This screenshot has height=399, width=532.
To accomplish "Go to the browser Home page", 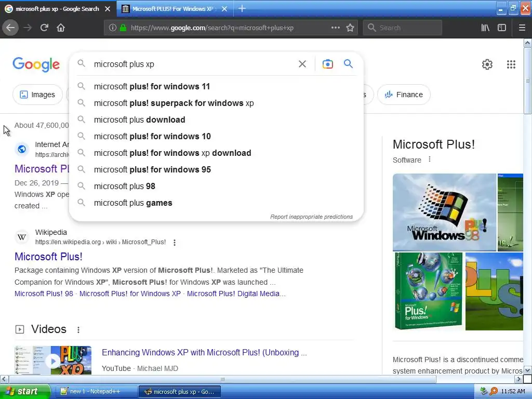I will 61,28.
